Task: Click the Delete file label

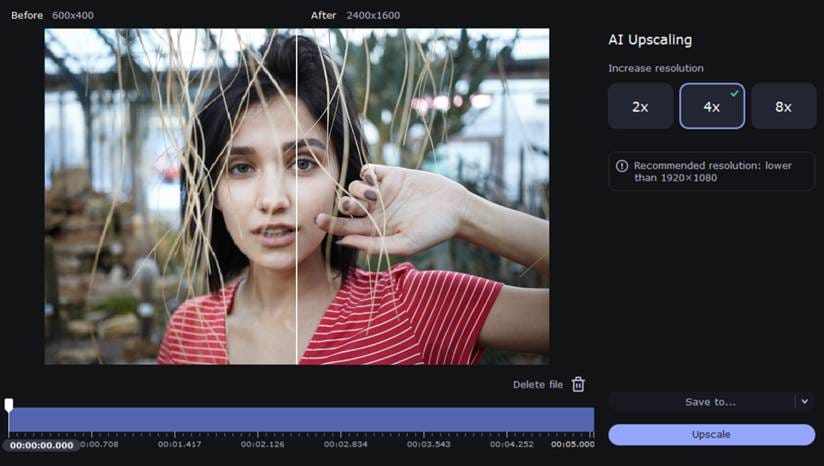Action: pos(538,385)
